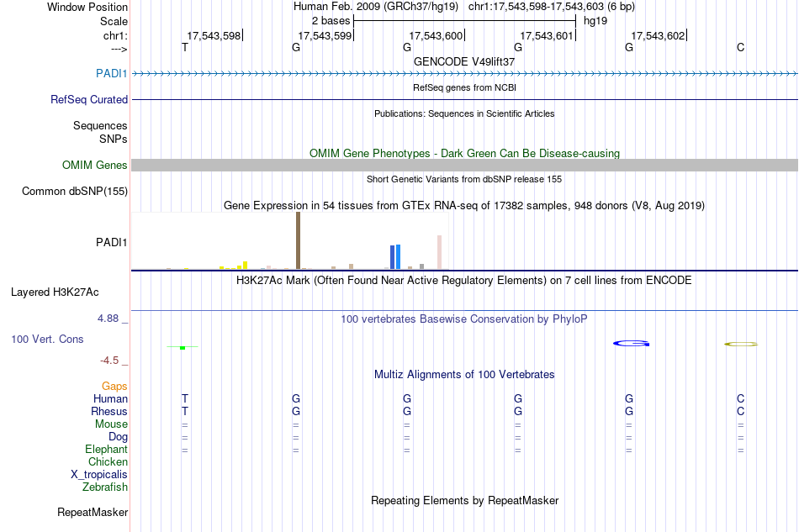Click the ---> strand direction arrow label

119,49
